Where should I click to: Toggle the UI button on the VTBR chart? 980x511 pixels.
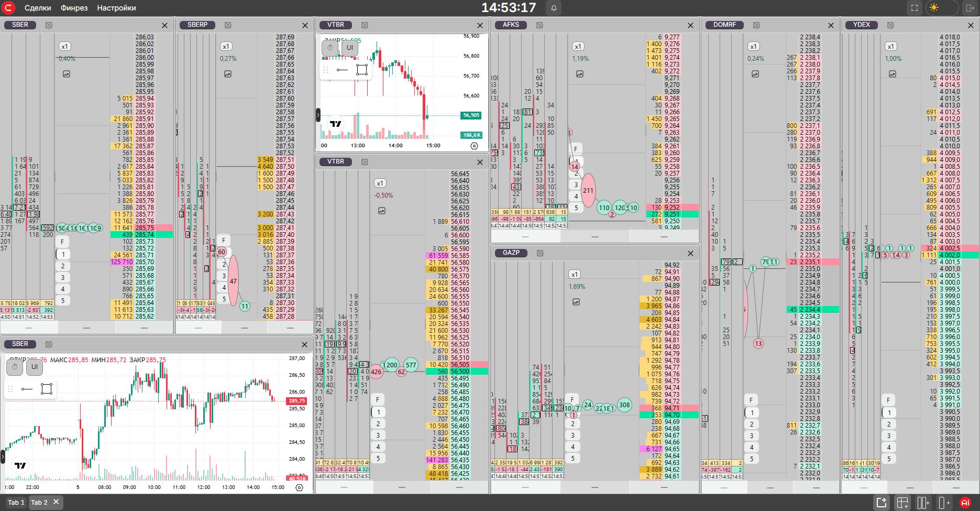[350, 48]
